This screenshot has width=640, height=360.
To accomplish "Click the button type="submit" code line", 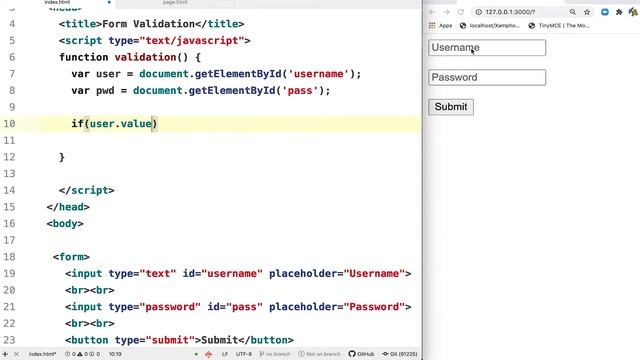I will (x=179, y=340).
